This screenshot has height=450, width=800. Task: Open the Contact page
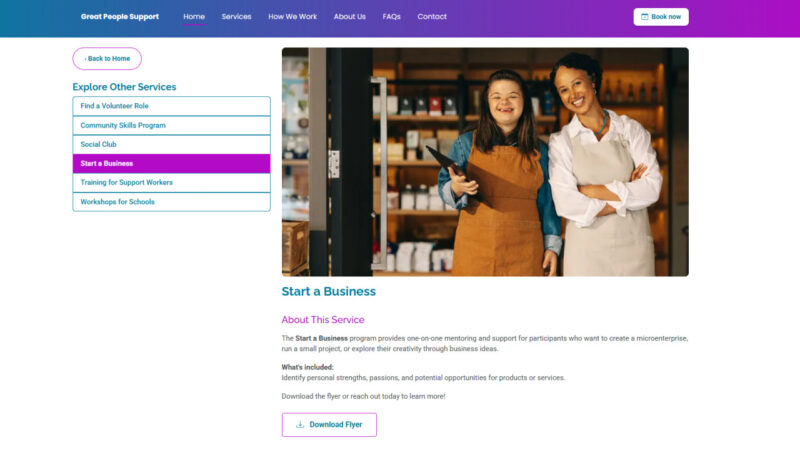pos(432,17)
